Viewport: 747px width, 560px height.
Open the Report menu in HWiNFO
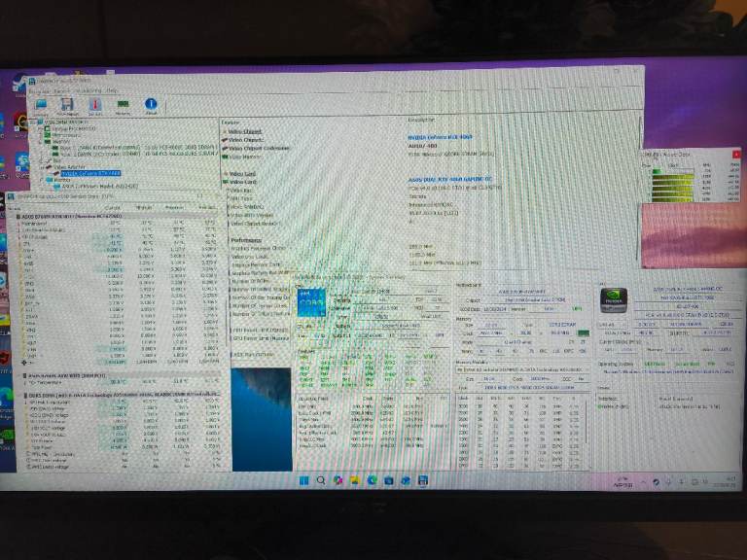[62, 90]
